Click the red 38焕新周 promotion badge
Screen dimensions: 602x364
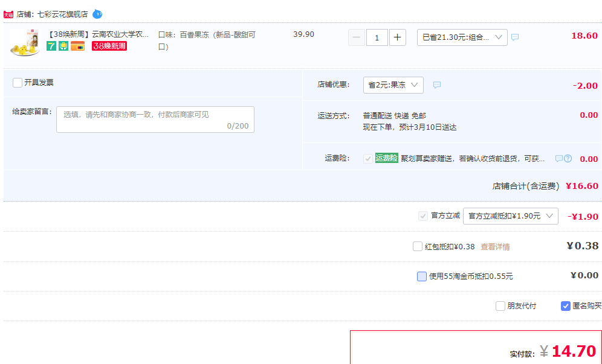(109, 46)
